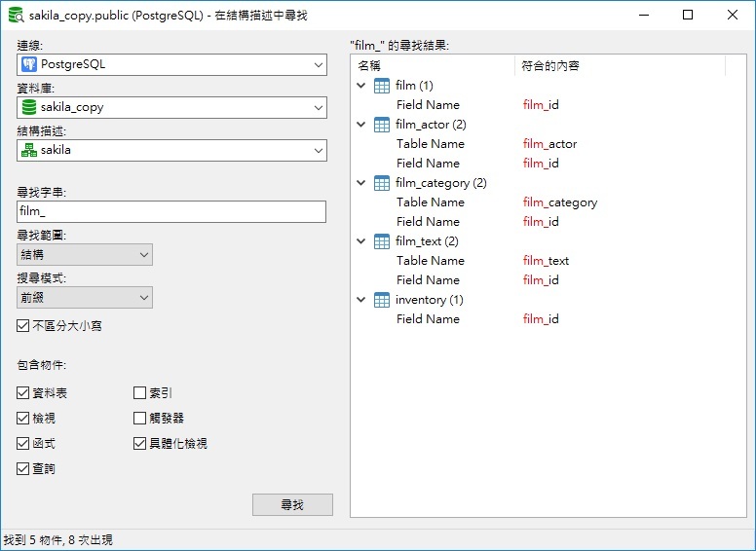The width and height of the screenshot is (756, 551).
Task: Open the 尋找範圍 dropdown showing 結構
Action: [x=85, y=255]
